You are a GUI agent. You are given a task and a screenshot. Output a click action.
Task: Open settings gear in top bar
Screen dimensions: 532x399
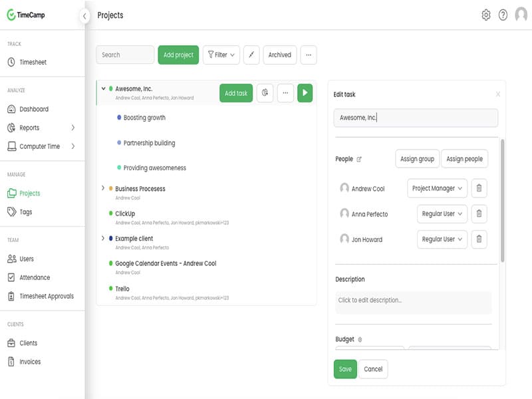(x=486, y=15)
